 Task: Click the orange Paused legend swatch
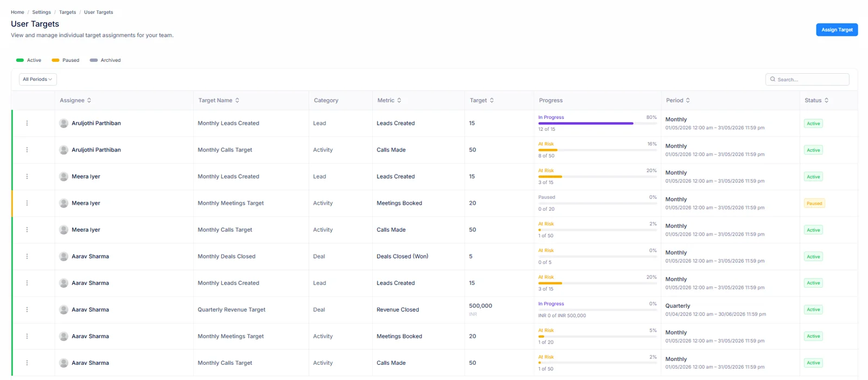coord(55,60)
